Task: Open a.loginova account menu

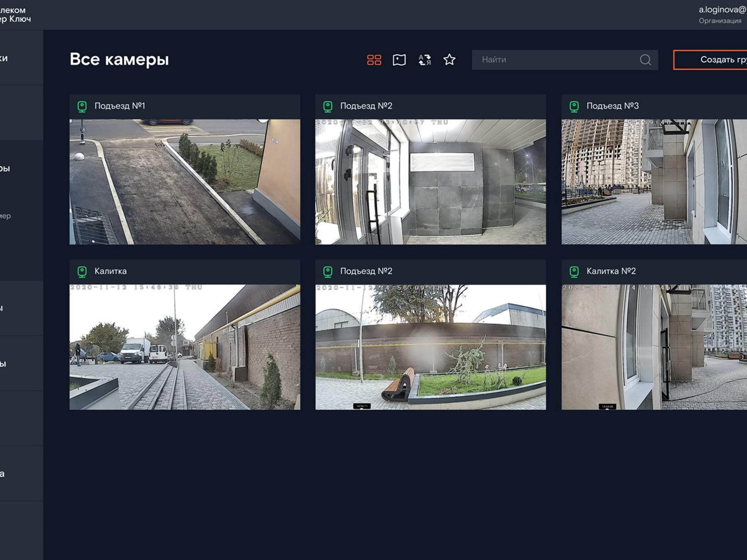Action: (x=722, y=15)
